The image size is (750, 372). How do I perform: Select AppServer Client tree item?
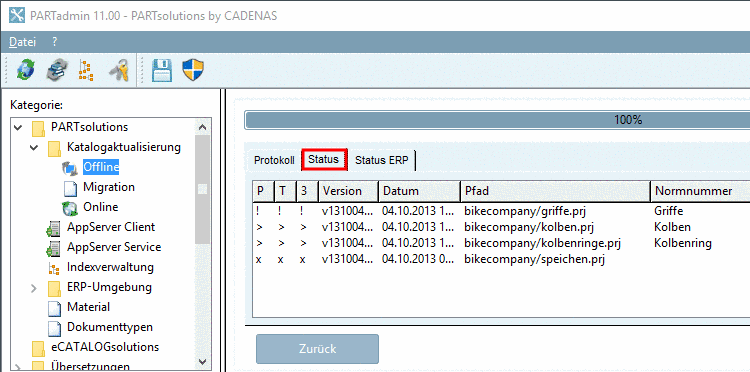(x=111, y=228)
